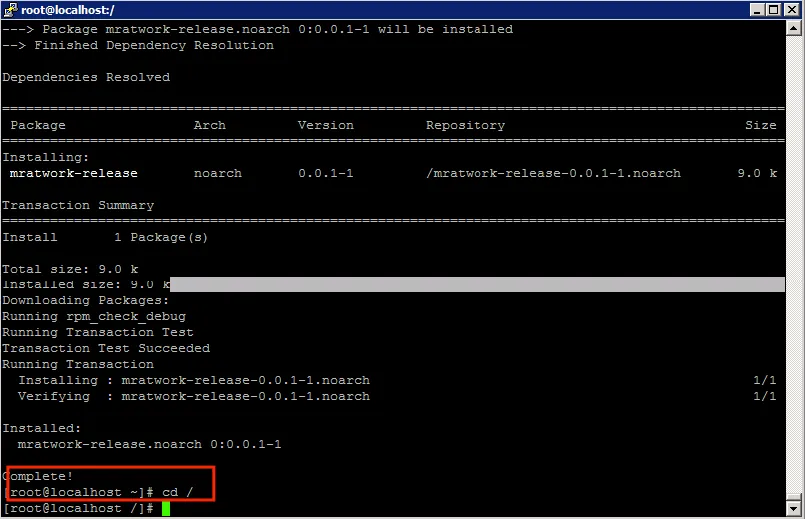805x519 pixels.
Task: Click the '[root@localhost /]#' prompt
Action: coord(78,509)
